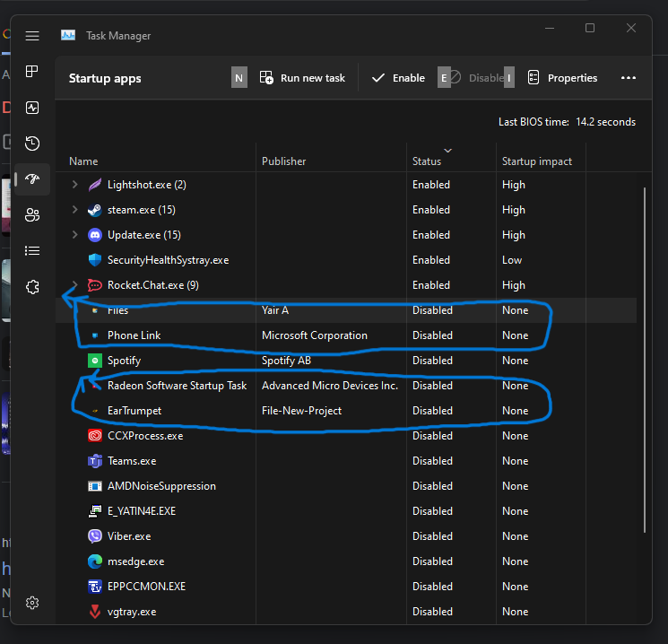Select the Spotify startup entry
Screen dimensions: 668x644
tap(124, 361)
